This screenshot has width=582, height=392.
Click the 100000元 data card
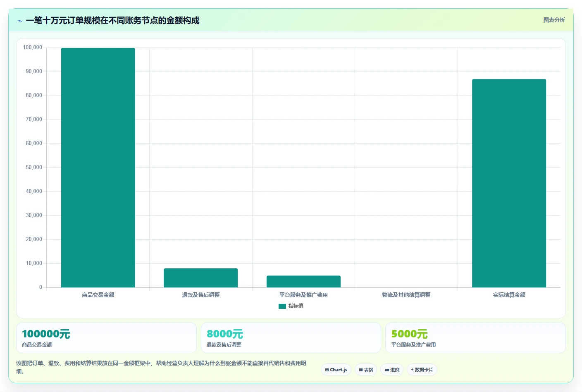[x=106, y=338]
